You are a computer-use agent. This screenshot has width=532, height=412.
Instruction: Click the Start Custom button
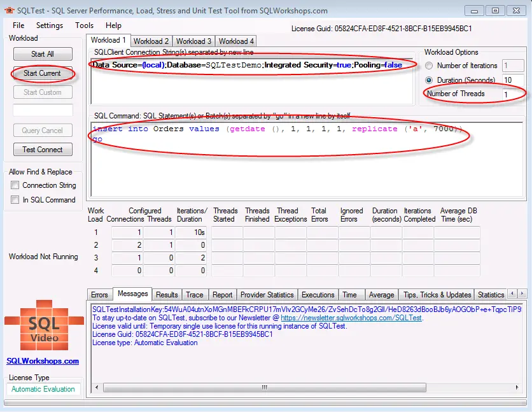tap(43, 92)
